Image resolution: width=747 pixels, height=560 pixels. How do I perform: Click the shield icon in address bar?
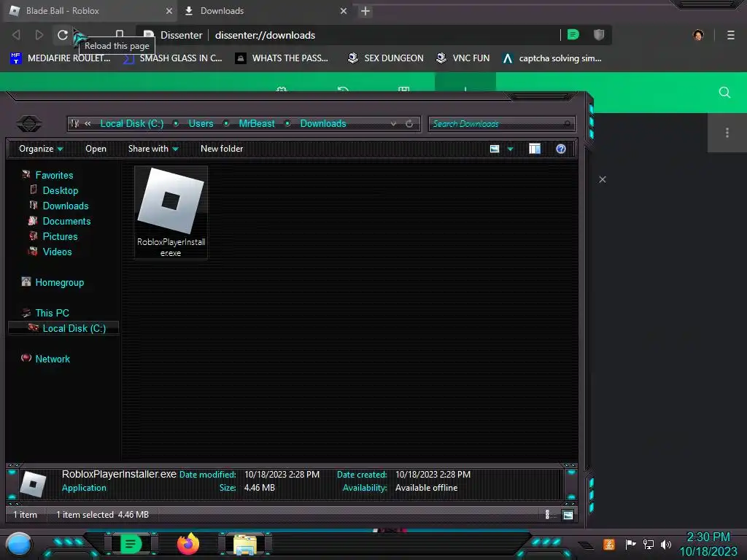(599, 35)
